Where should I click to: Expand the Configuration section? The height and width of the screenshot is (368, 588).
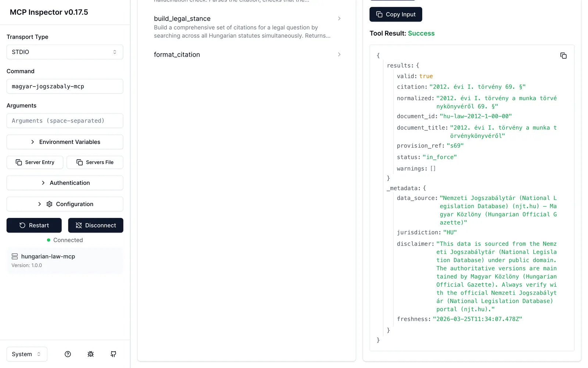pyautogui.click(x=65, y=204)
